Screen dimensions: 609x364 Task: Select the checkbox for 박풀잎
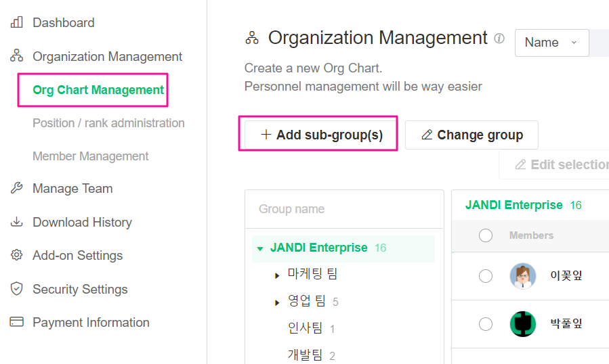tap(486, 324)
